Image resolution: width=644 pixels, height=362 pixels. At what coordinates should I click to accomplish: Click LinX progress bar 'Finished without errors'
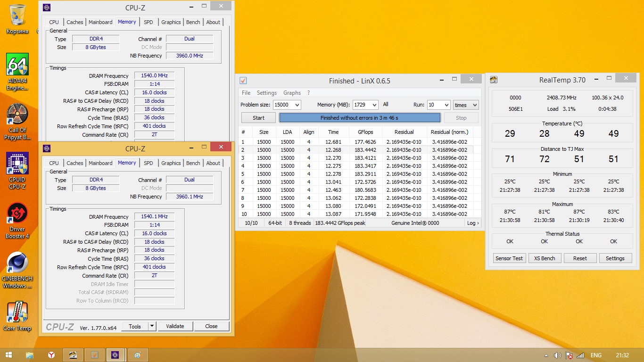click(x=360, y=118)
